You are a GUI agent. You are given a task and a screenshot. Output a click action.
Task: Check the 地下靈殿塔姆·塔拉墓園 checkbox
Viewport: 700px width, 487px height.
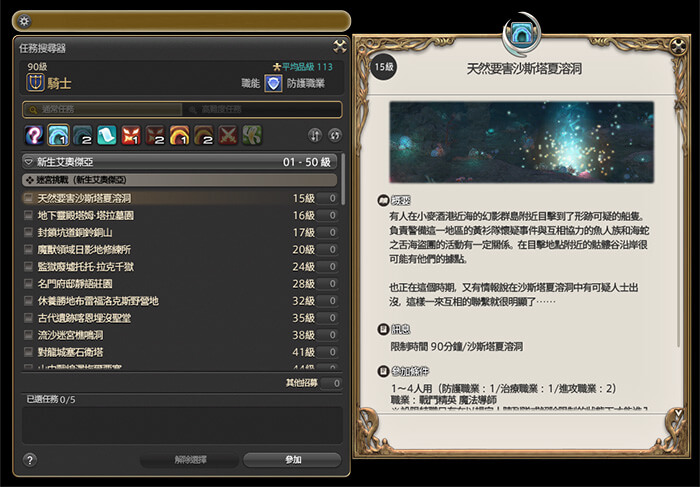28,215
